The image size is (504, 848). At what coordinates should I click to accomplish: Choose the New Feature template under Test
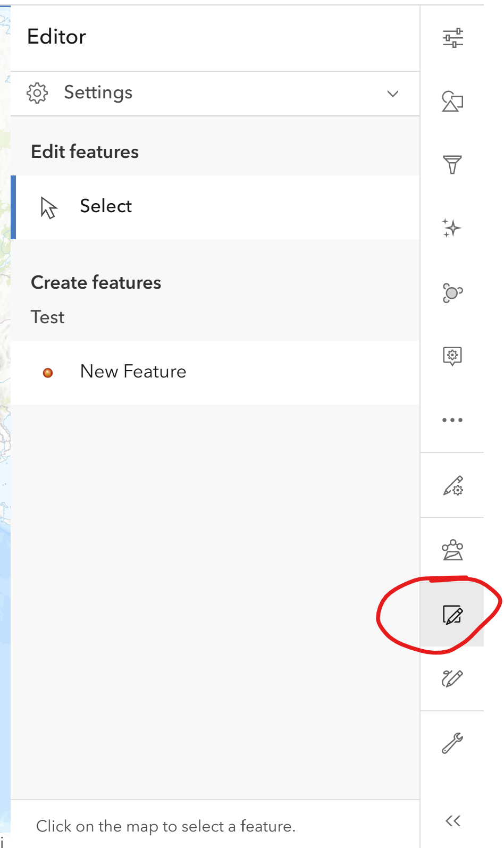tap(133, 371)
